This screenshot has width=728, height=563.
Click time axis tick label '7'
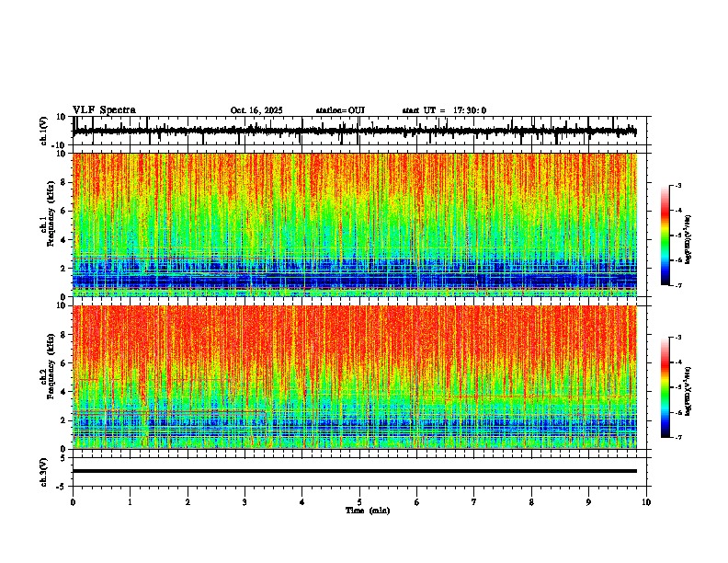click(474, 502)
